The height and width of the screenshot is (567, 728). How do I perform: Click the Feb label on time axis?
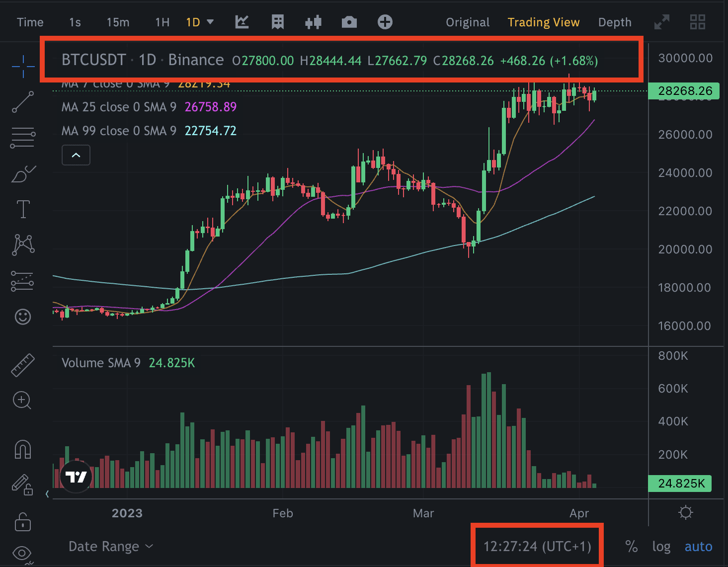[x=283, y=513]
